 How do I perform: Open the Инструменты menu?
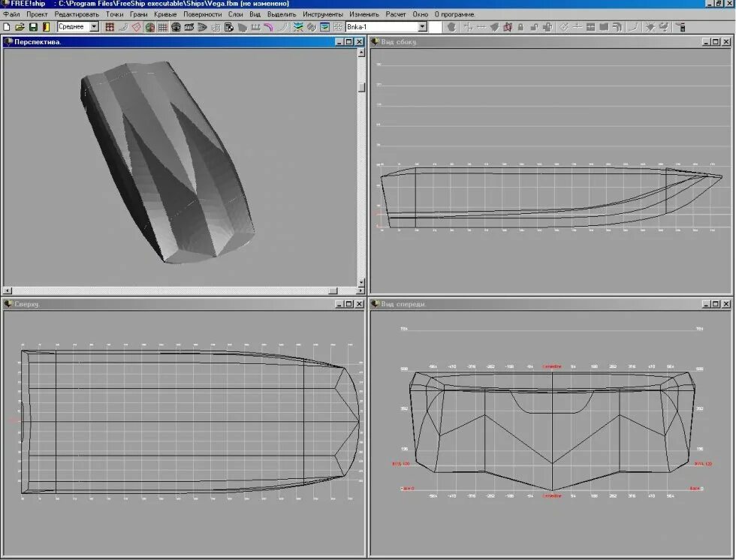[322, 14]
